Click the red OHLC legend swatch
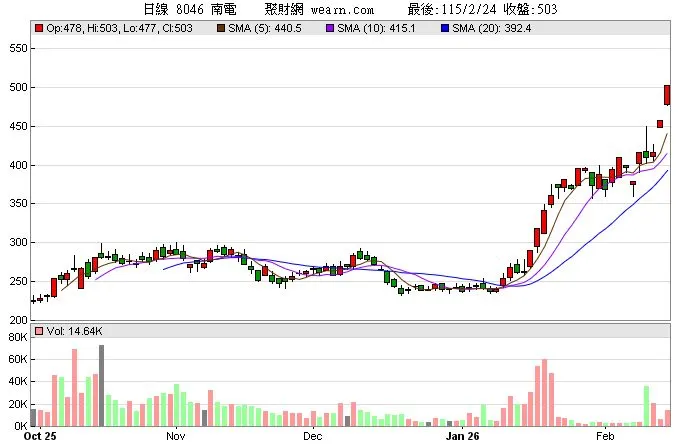This screenshot has width=700, height=447. tap(39, 28)
